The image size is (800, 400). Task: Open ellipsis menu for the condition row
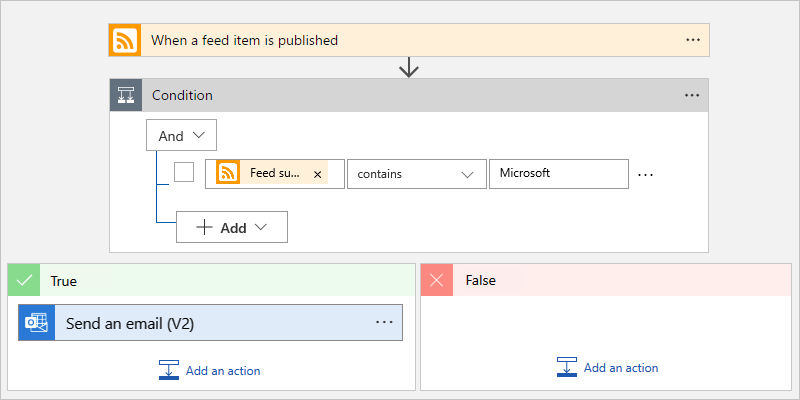tap(645, 174)
